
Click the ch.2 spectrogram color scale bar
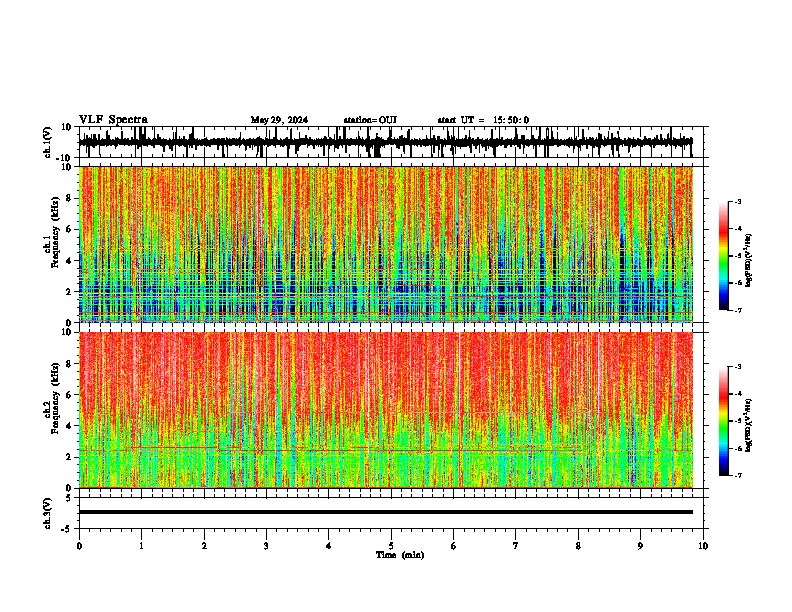[724, 421]
